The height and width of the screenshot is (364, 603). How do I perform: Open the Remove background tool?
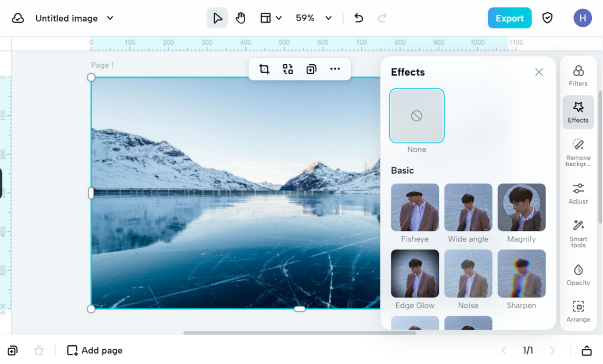point(578,152)
